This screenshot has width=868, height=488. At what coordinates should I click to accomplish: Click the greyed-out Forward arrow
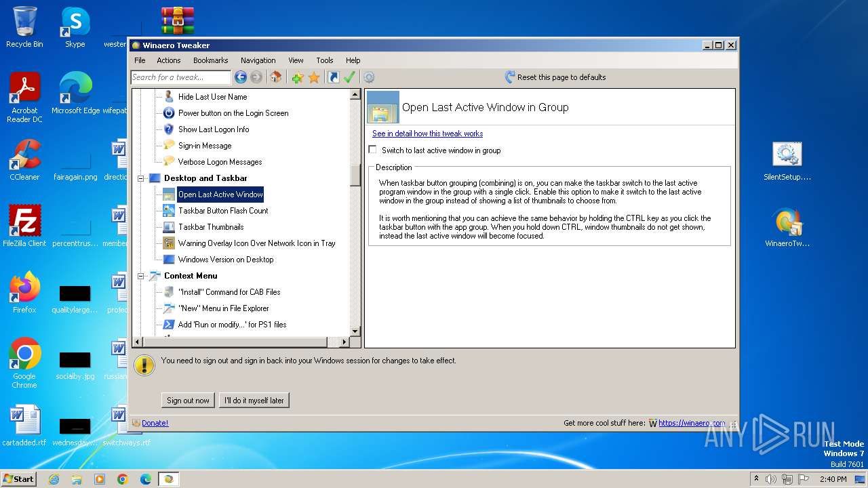[x=256, y=77]
